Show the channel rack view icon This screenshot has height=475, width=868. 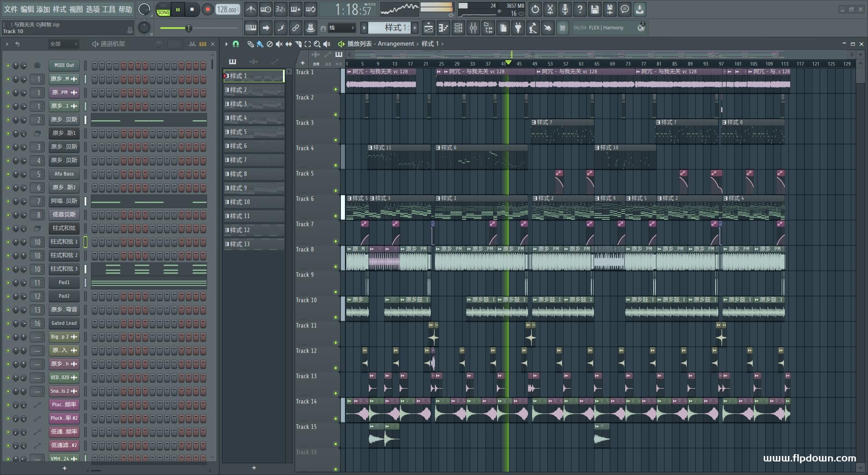[458, 28]
